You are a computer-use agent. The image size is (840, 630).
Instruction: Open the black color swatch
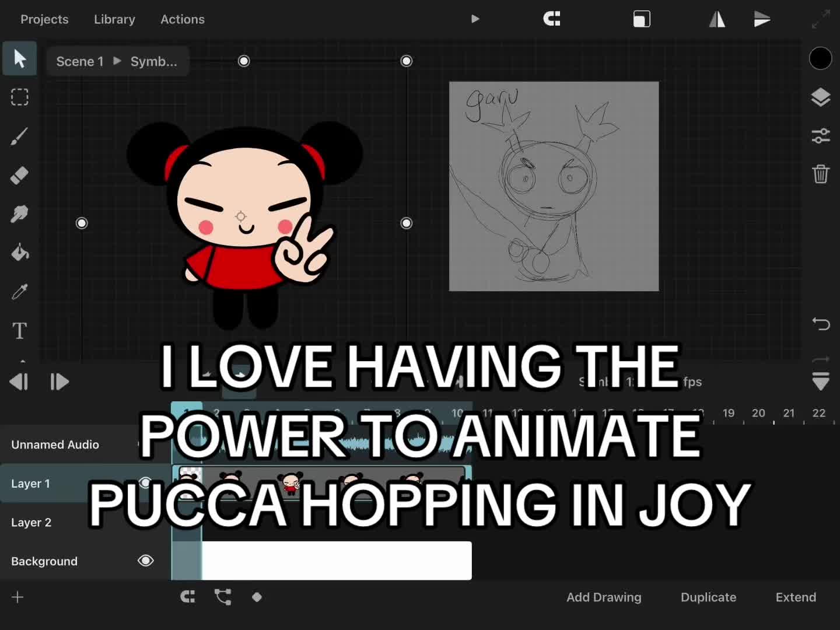(821, 58)
